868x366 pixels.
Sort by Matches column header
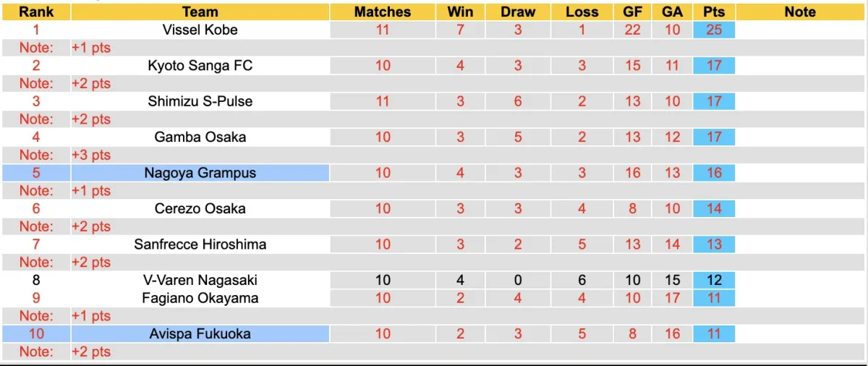click(x=383, y=12)
